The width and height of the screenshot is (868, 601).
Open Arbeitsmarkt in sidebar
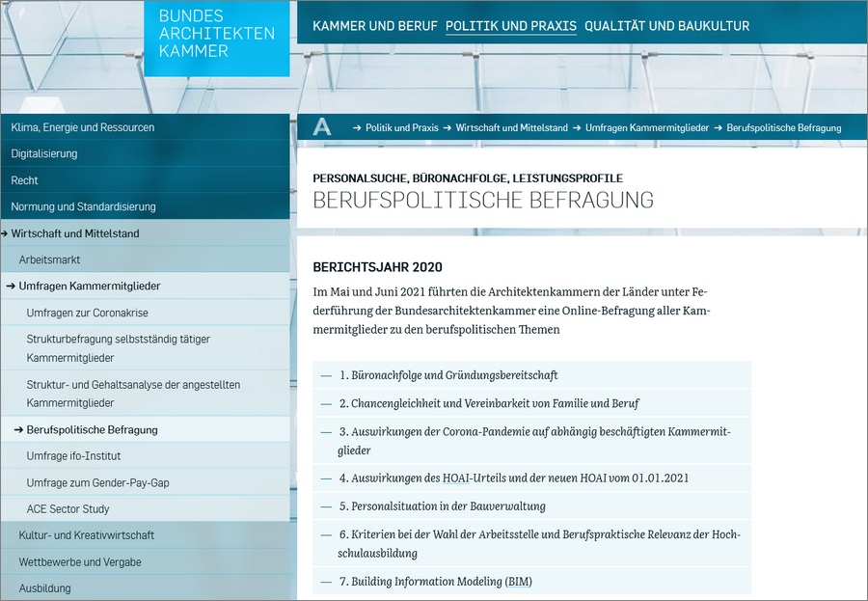tap(145, 260)
